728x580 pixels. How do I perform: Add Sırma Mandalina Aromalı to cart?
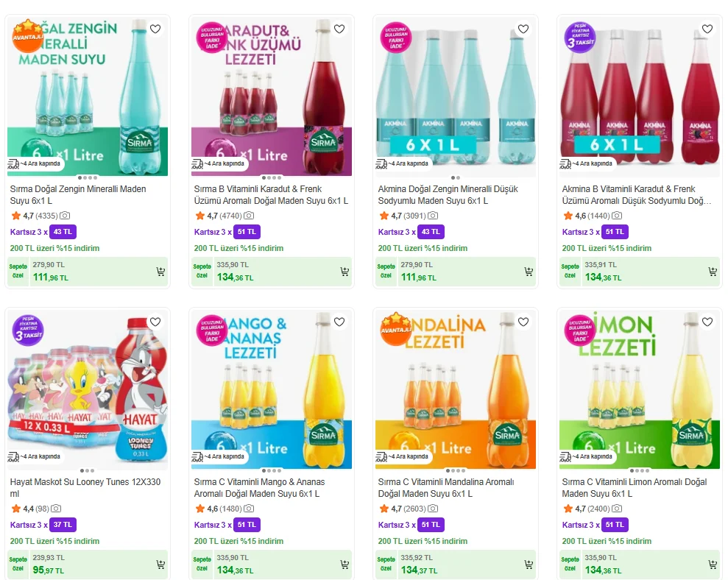[x=529, y=565]
